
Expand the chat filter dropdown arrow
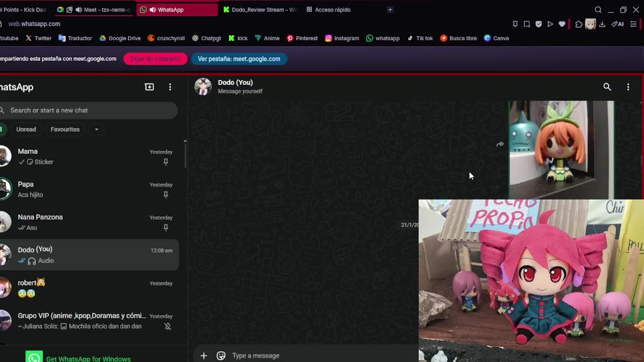click(x=97, y=129)
